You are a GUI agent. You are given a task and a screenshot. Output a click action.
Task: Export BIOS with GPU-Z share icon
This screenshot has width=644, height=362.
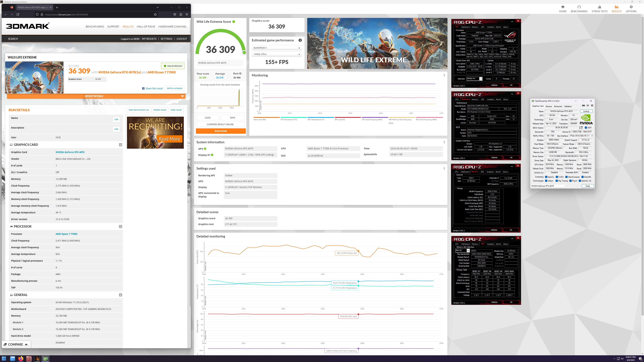tap(581, 128)
